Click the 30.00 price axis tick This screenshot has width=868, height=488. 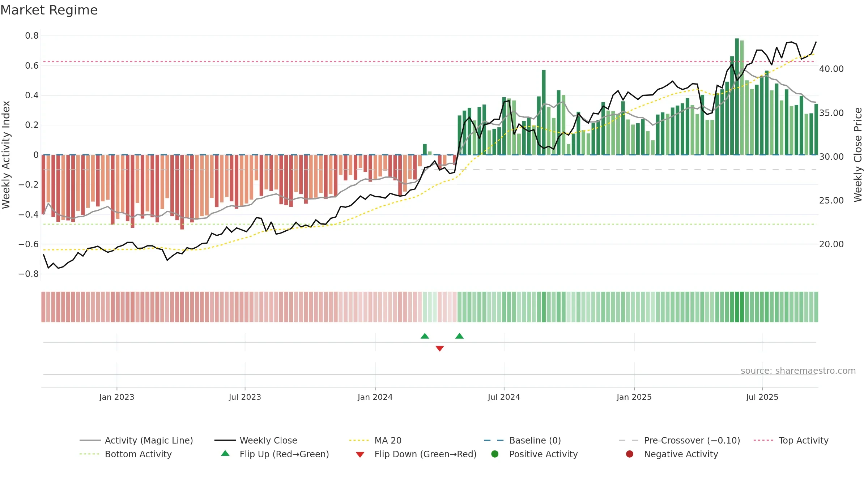point(831,157)
